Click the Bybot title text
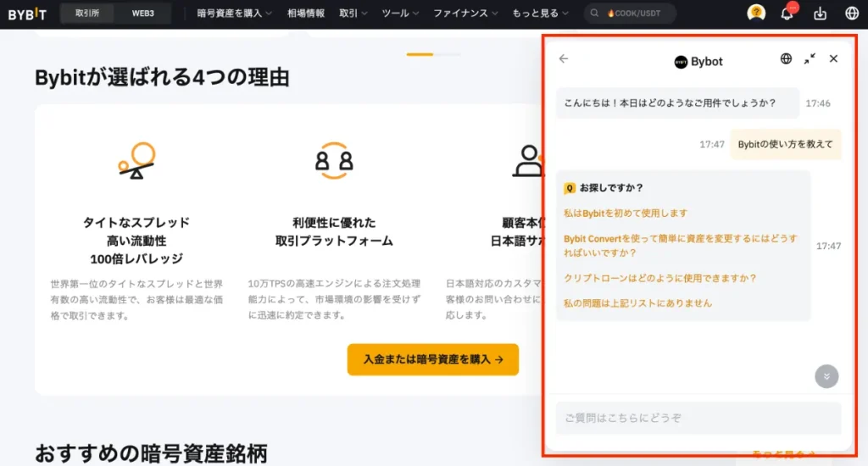The height and width of the screenshot is (466, 868). click(x=707, y=62)
